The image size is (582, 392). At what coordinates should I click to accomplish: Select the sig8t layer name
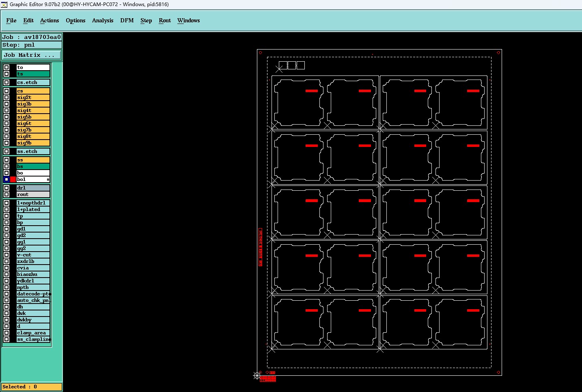coord(33,136)
